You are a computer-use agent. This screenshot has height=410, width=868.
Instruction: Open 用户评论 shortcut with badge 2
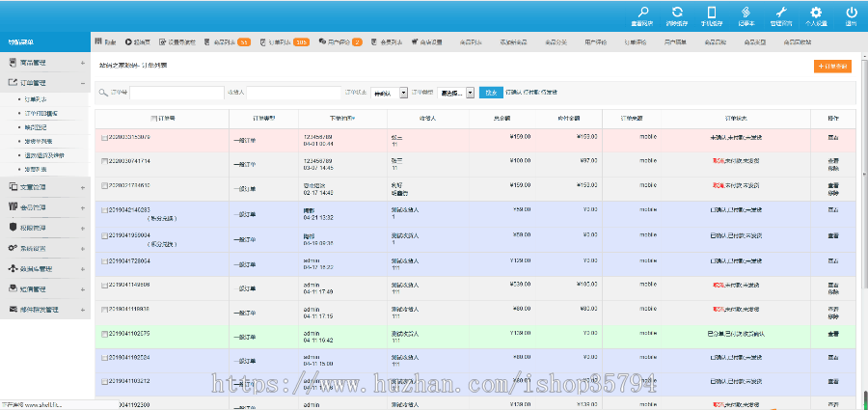tap(340, 41)
